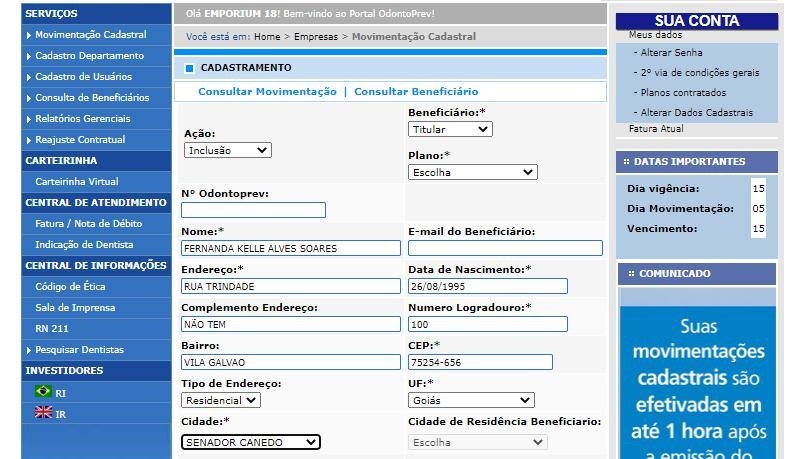Open Alterar Senha link
The height and width of the screenshot is (459, 811).
pos(672,52)
